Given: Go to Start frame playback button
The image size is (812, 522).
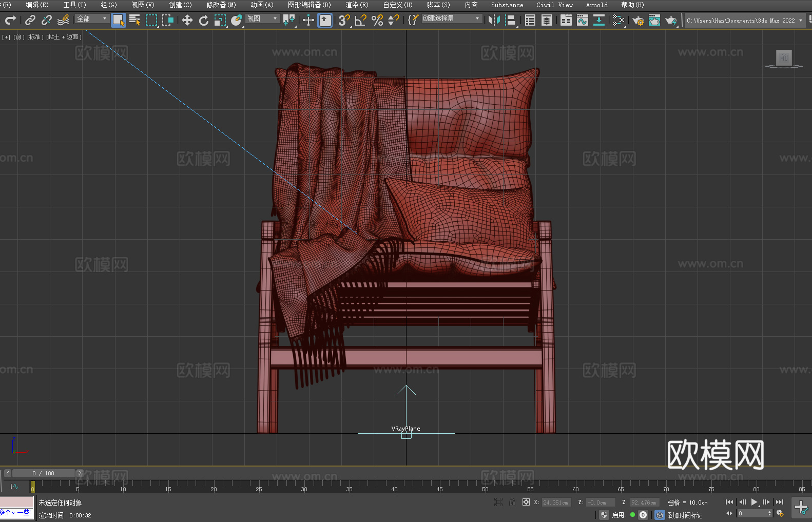Looking at the screenshot, I should [x=729, y=502].
